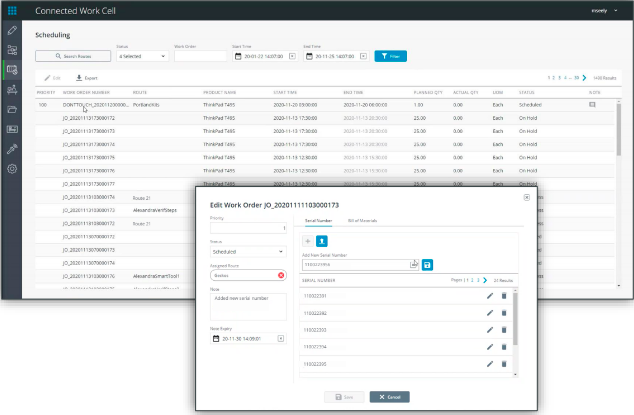Switch to the Bill of Materials tab
Screen dimensions: 634x415
(361, 219)
